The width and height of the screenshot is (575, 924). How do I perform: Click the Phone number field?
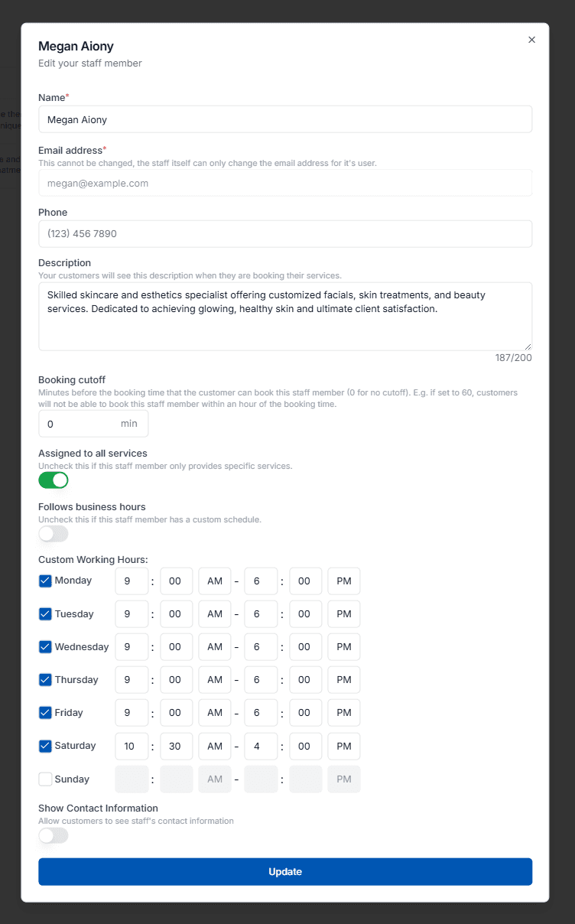[x=285, y=234]
